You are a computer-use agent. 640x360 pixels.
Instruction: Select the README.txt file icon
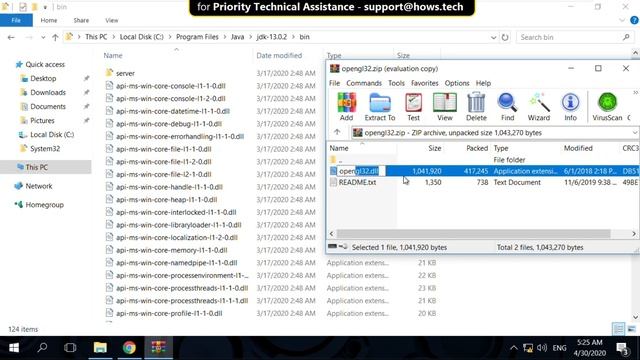click(333, 182)
